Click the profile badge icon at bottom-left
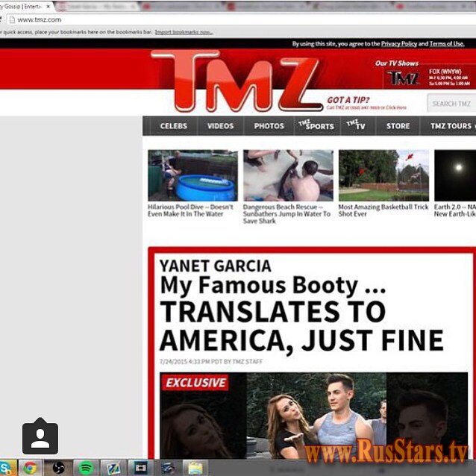Screen dimensions: 476x476 point(40,436)
